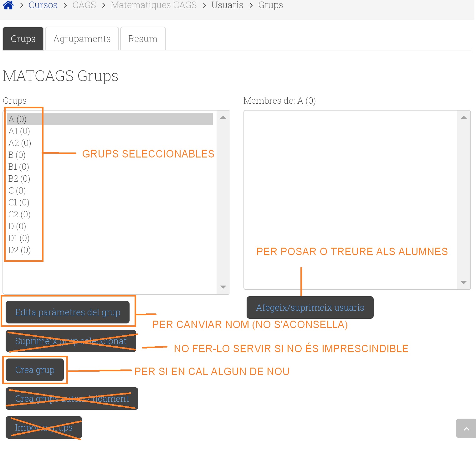Select group D1 (0) in the list
Viewport: 476px width, 449px height.
pos(110,238)
